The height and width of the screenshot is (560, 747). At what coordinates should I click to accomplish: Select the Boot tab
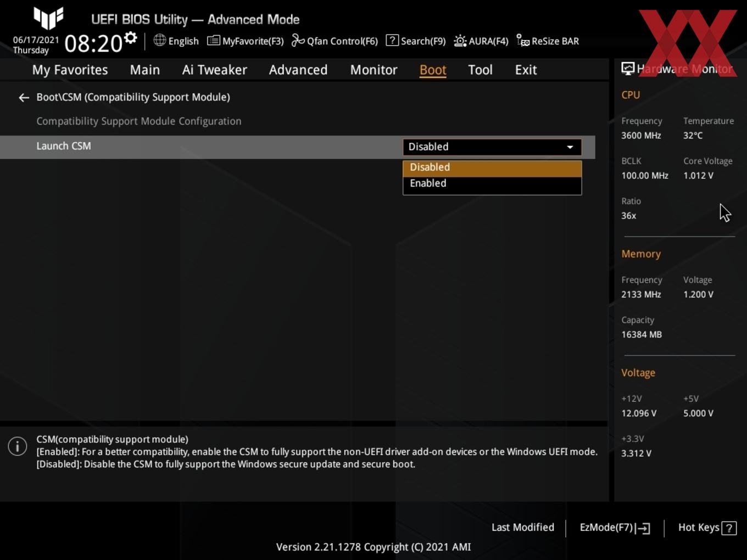[x=433, y=70]
